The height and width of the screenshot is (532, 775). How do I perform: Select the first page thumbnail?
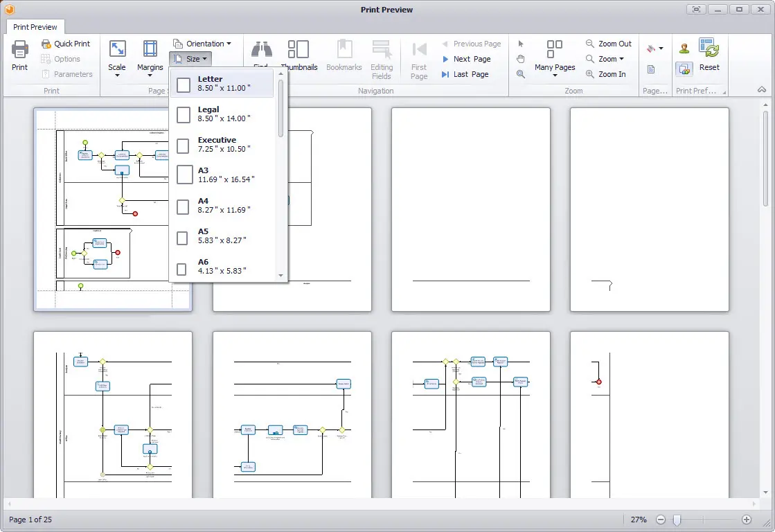pyautogui.click(x=113, y=210)
